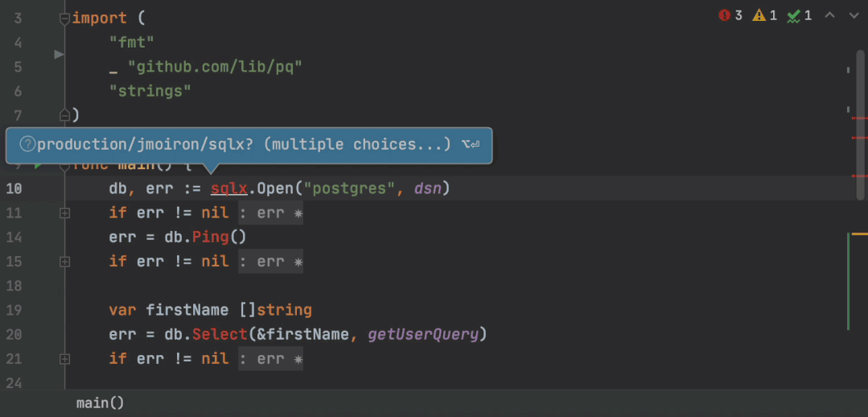Click the "strings" import string
The image size is (868, 417).
coord(150,91)
